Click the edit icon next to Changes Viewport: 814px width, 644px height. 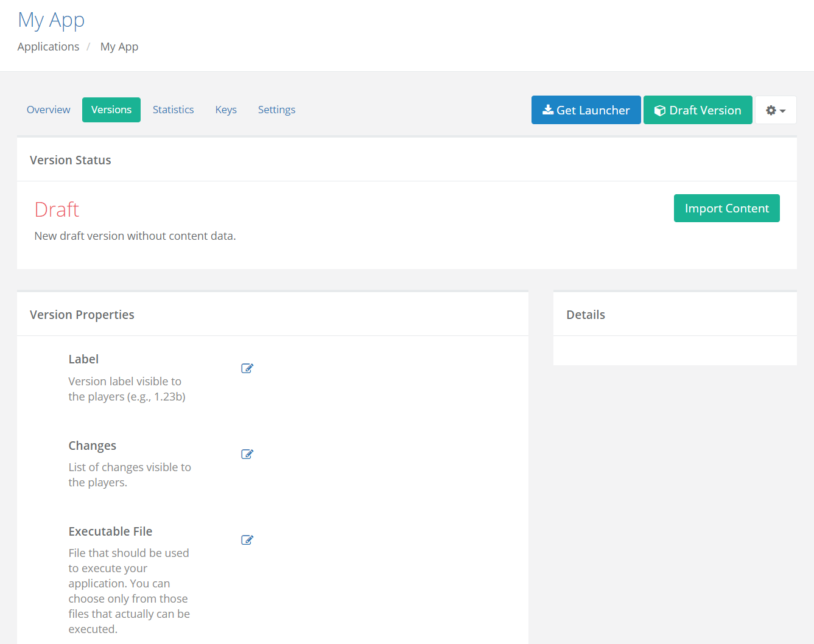pos(247,454)
